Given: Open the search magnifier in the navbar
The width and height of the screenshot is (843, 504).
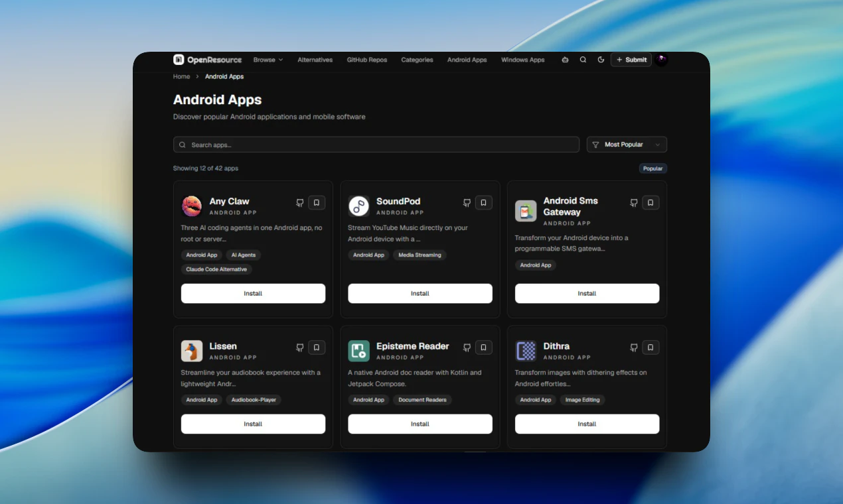Looking at the screenshot, I should tap(583, 60).
